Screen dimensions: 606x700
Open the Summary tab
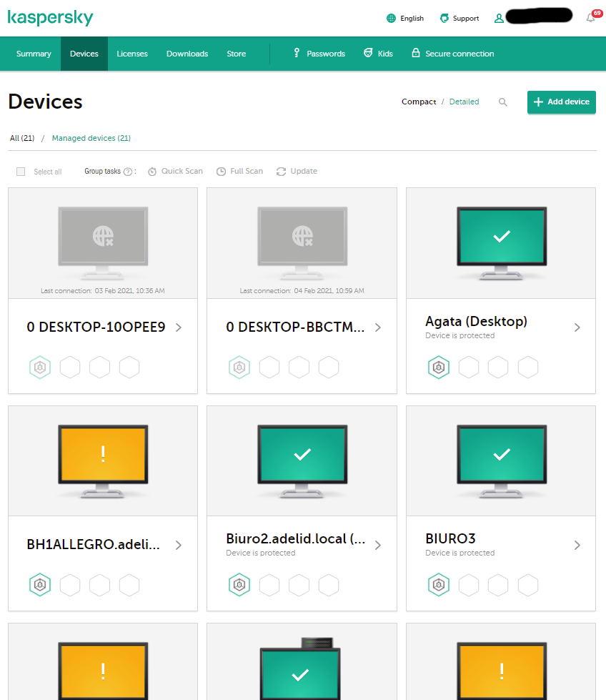click(x=34, y=54)
